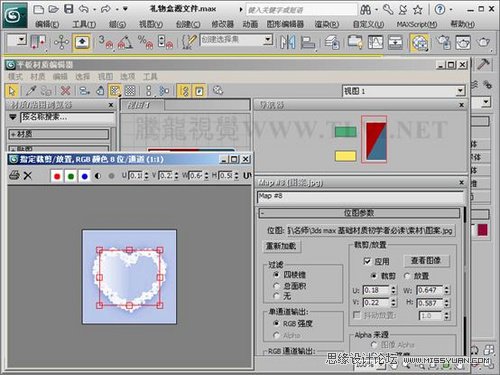Toggle the Percent Snap icon
The width and height of the screenshot is (500, 375).
146,43
